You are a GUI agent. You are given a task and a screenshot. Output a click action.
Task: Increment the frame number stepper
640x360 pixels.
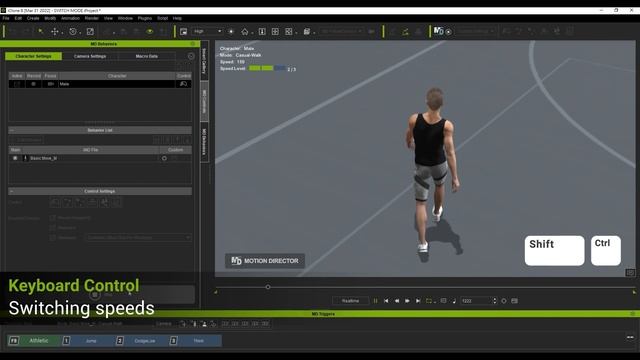tap(495, 299)
